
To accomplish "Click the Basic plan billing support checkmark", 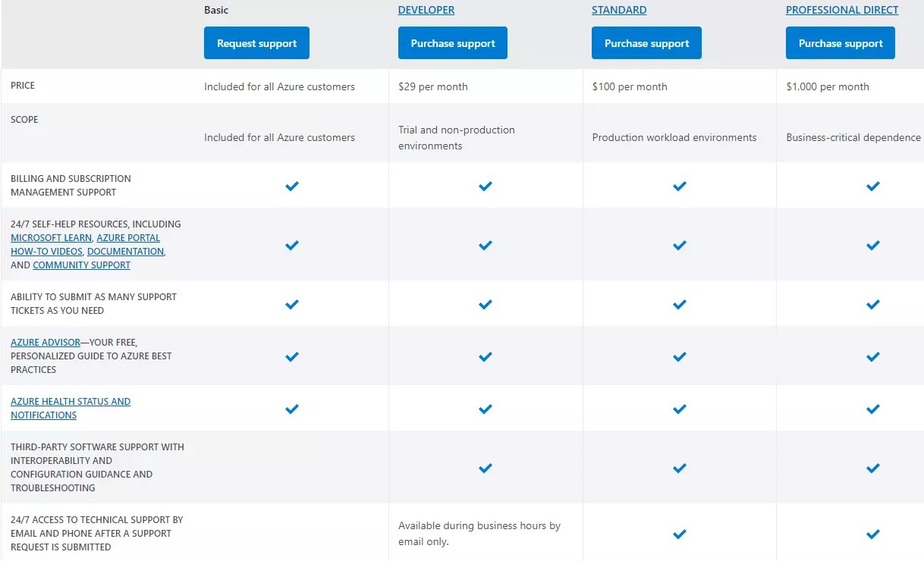I will [291, 186].
